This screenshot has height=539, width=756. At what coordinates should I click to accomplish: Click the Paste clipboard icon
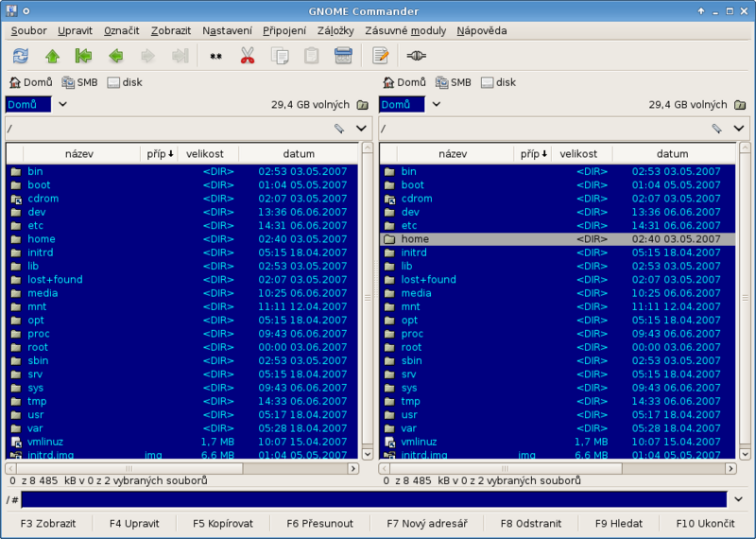(x=312, y=56)
